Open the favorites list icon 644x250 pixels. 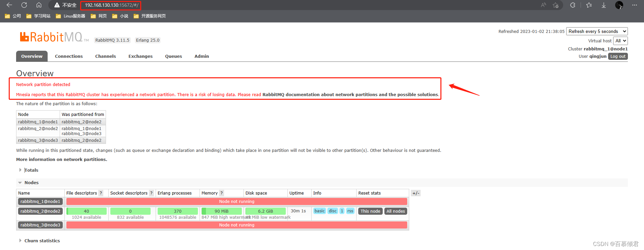coord(589,5)
